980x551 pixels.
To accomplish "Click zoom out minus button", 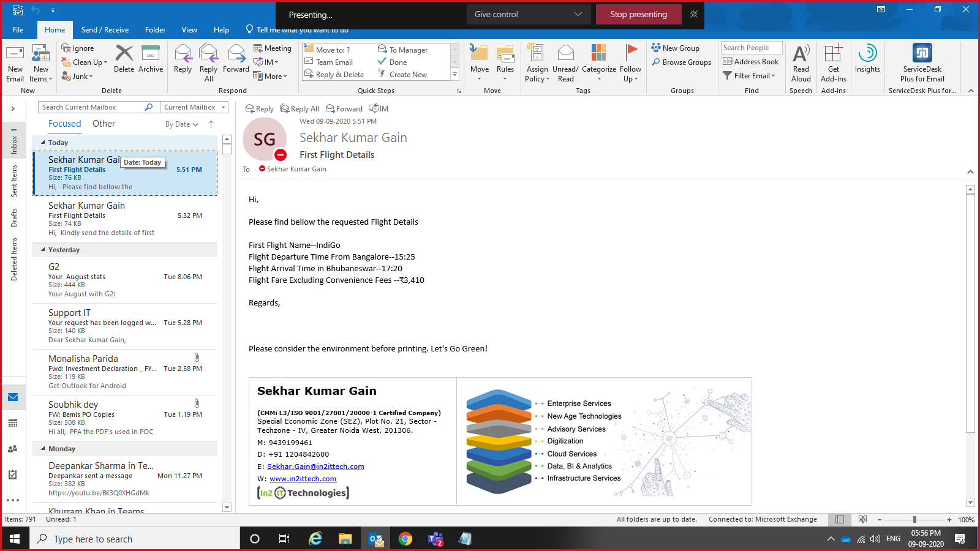I will pos(880,520).
